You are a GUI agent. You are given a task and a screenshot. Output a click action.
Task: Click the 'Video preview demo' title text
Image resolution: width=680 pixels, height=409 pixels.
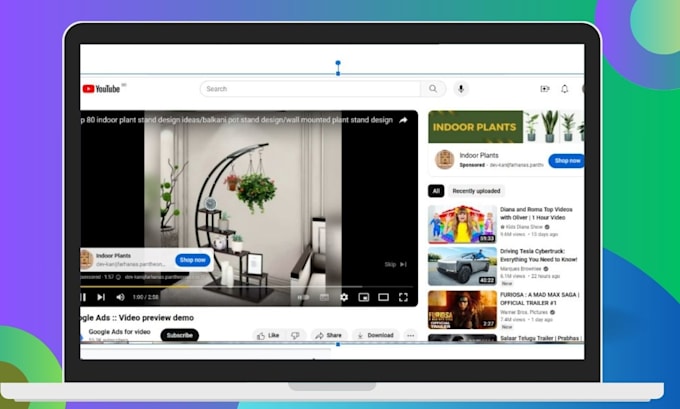click(156, 317)
